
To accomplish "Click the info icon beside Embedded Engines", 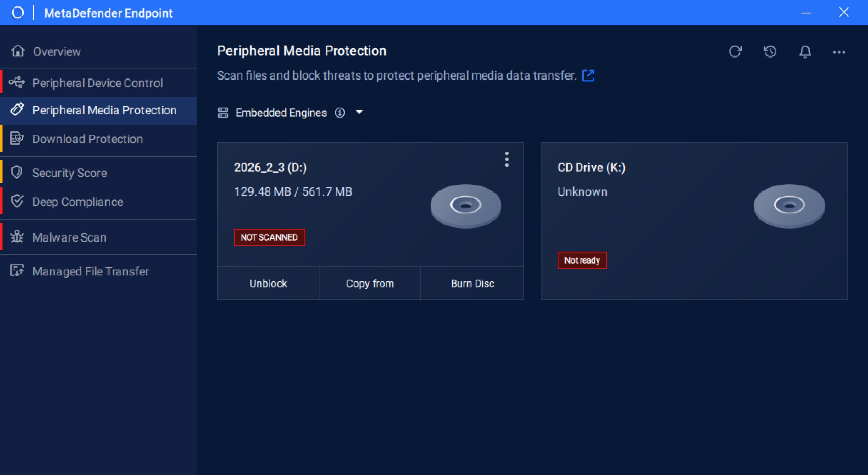I will coord(340,113).
